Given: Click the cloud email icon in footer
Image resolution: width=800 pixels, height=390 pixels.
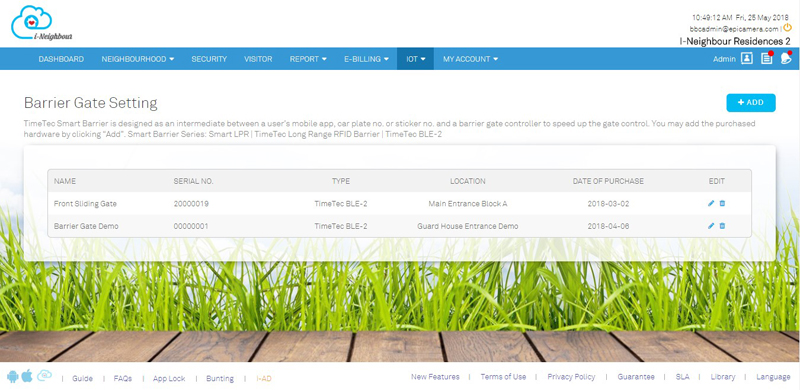Looking at the screenshot, I should (x=44, y=376).
